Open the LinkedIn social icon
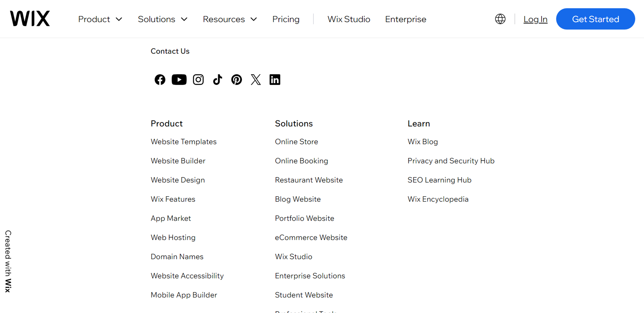This screenshot has height=313, width=644. pos(275,80)
